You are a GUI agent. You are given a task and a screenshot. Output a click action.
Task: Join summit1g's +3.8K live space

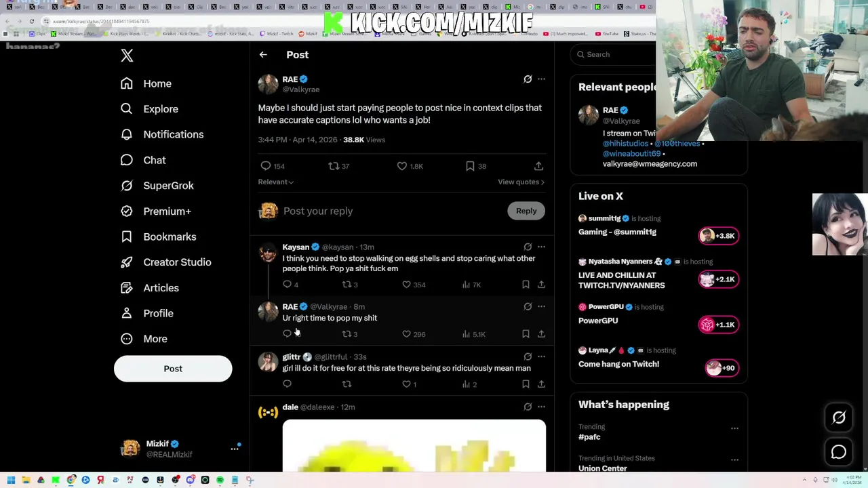pyautogui.click(x=718, y=236)
